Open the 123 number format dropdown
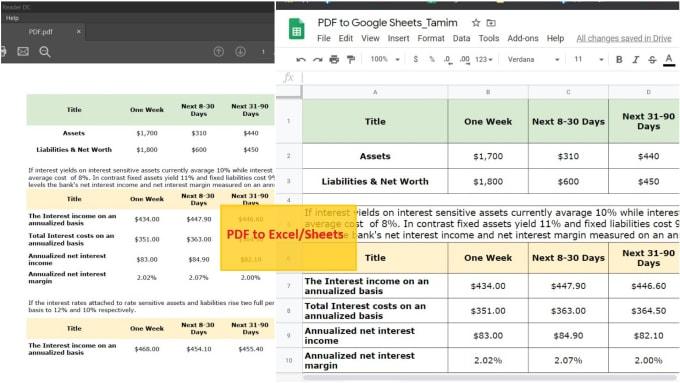Screen dimensions: 680x383 click(484, 59)
